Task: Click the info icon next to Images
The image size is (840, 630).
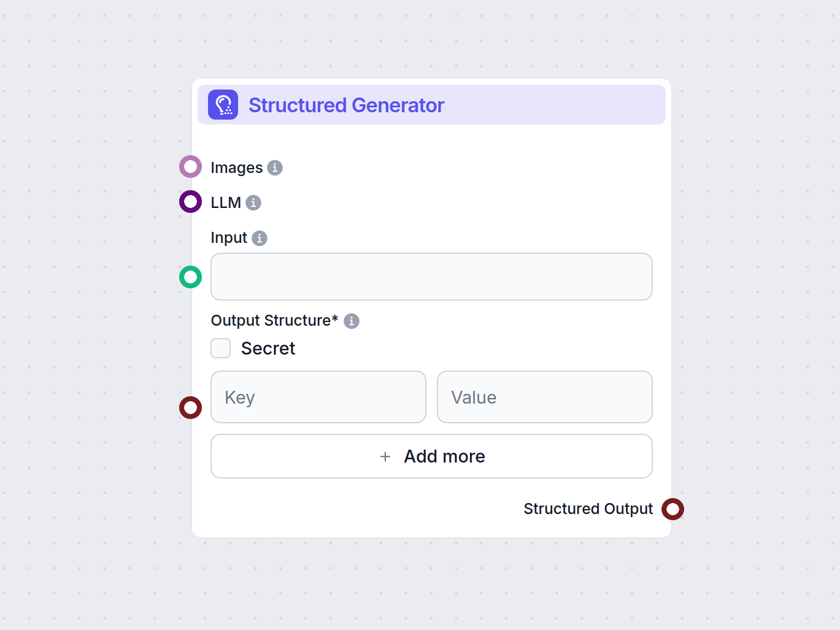Action: click(x=275, y=167)
